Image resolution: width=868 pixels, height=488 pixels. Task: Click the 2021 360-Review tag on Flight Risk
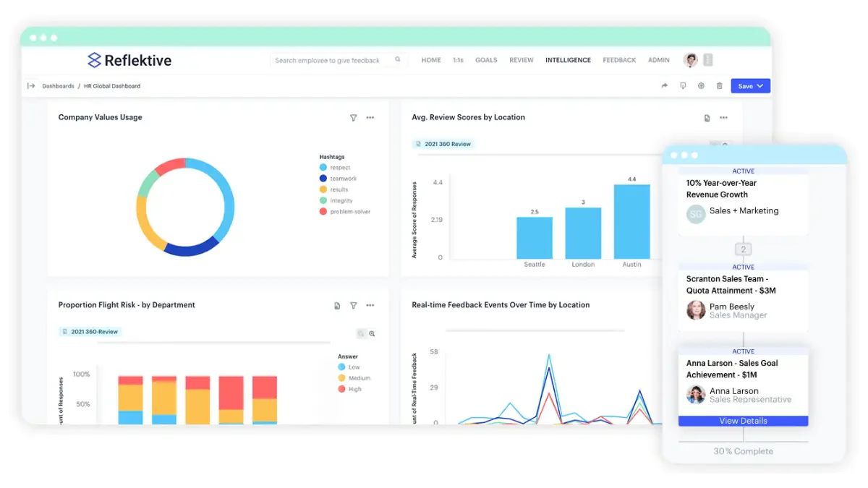coord(90,332)
